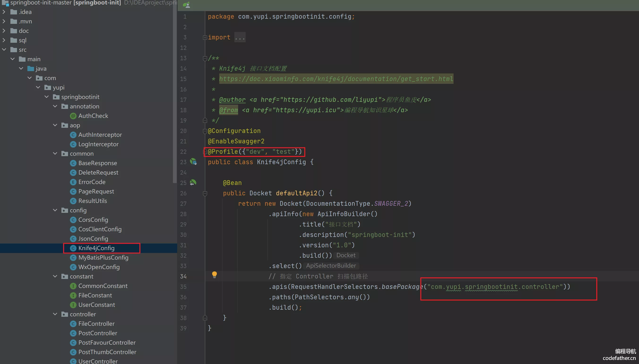Click the MyBatisPlusConfig class icon

click(73, 257)
